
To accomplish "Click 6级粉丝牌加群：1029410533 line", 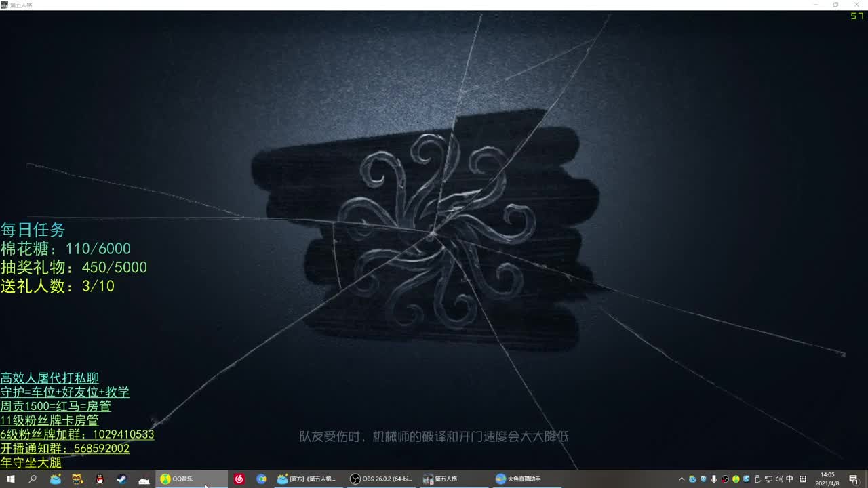I will click(77, 434).
